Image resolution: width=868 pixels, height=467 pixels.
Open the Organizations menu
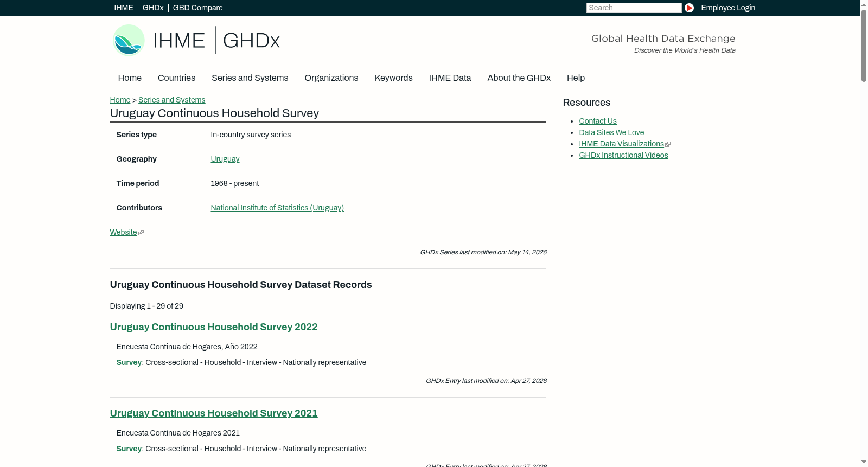click(331, 78)
